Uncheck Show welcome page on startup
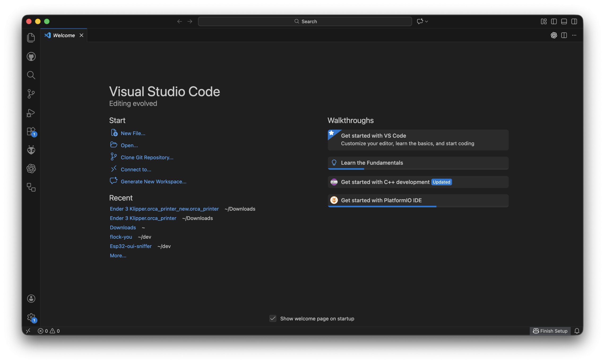Viewport: 605px width, 364px height. pos(272,318)
